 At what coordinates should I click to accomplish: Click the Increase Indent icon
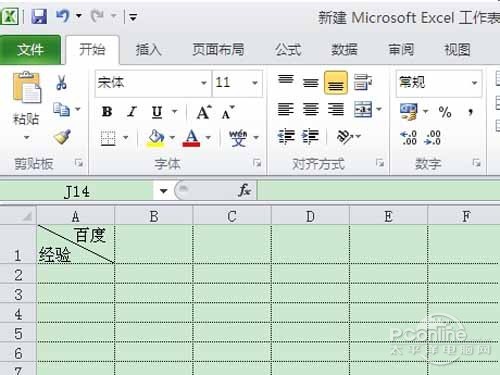[x=311, y=137]
